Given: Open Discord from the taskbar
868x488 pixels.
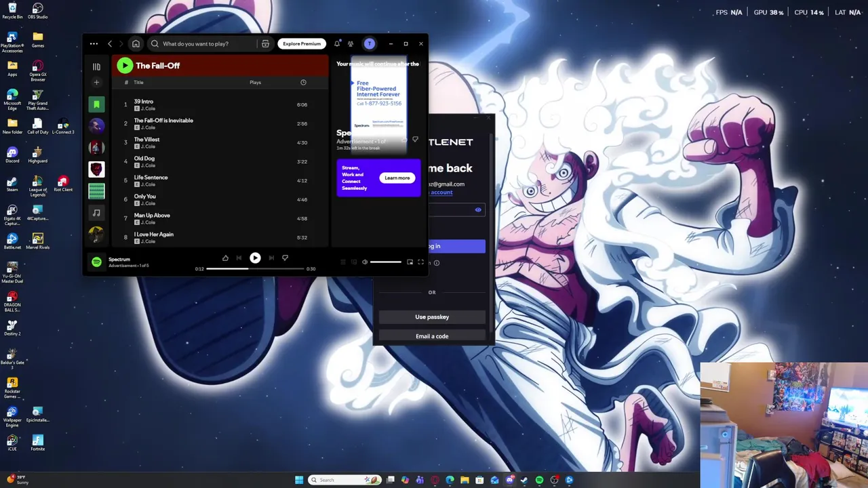Looking at the screenshot, I should pyautogui.click(x=510, y=480).
